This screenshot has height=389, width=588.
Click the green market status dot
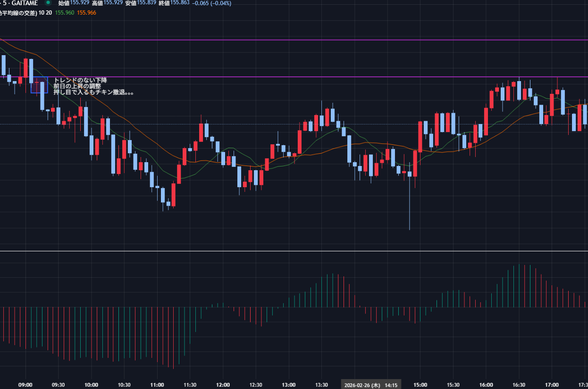(48, 3)
